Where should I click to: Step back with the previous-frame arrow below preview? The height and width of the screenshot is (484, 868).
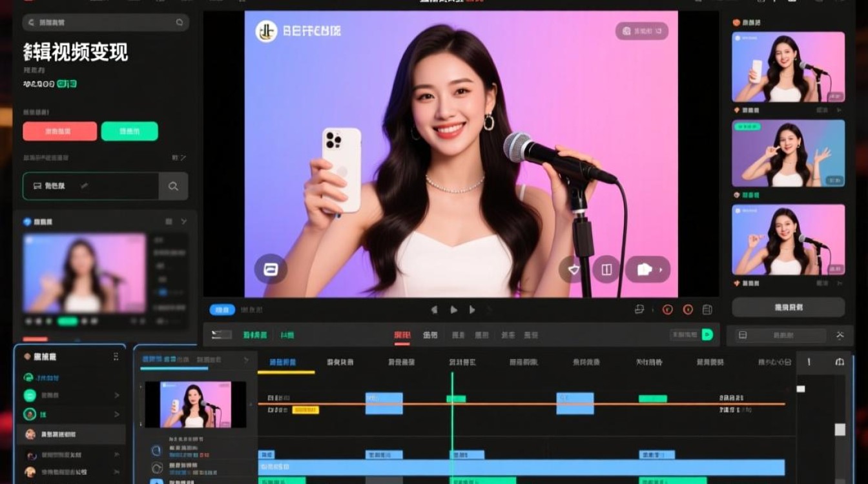coord(434,310)
